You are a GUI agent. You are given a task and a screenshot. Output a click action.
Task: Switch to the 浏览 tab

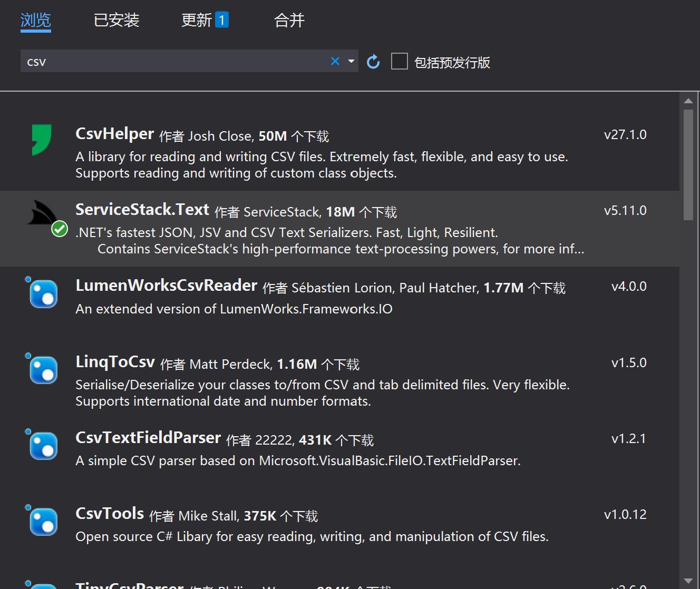pos(36,21)
